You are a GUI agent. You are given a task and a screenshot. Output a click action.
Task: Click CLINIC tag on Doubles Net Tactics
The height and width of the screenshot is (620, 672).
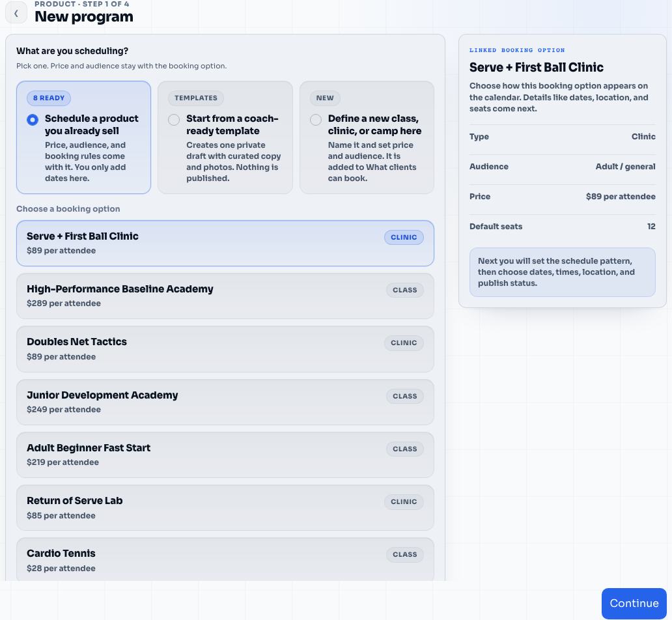click(x=404, y=343)
